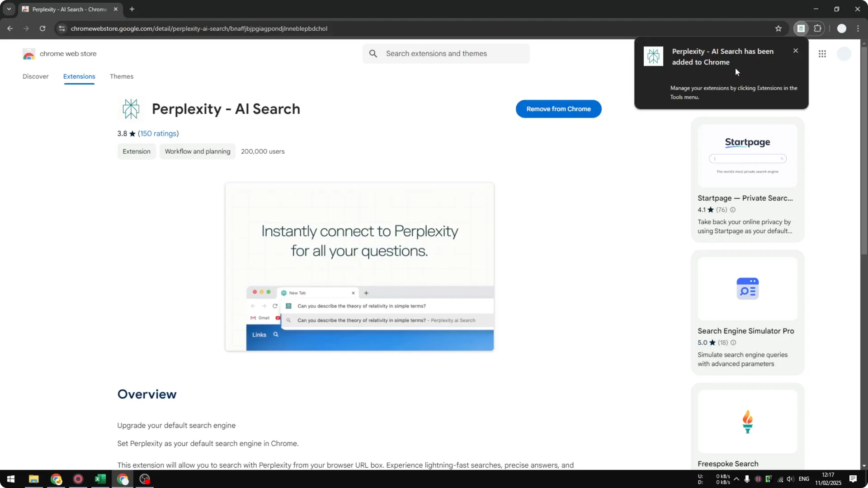This screenshot has height=488, width=868.
Task: Switch to the Themes tab
Action: click(x=122, y=76)
